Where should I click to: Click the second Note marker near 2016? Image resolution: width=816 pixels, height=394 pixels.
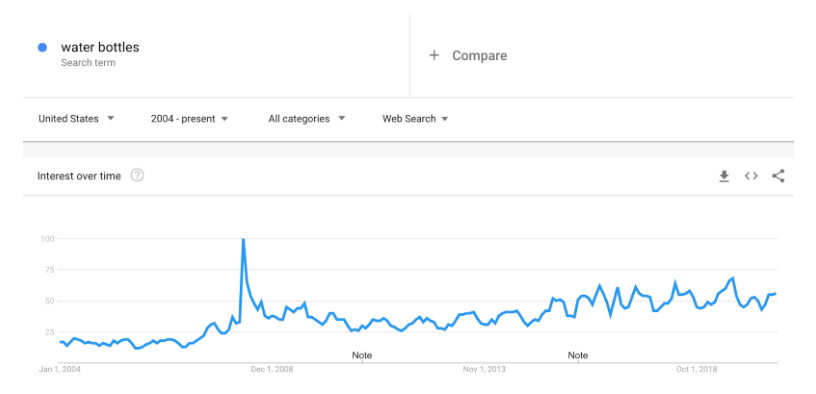click(578, 355)
